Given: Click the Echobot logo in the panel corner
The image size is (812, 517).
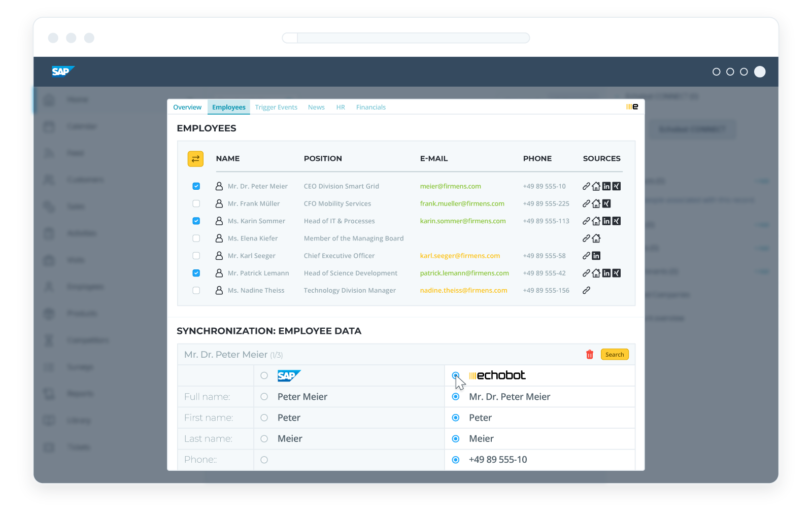Looking at the screenshot, I should click(x=631, y=107).
